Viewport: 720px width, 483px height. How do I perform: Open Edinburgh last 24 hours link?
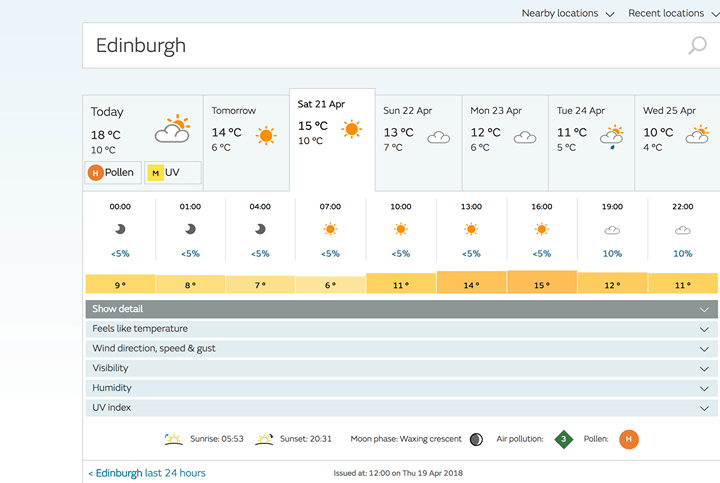click(x=147, y=473)
